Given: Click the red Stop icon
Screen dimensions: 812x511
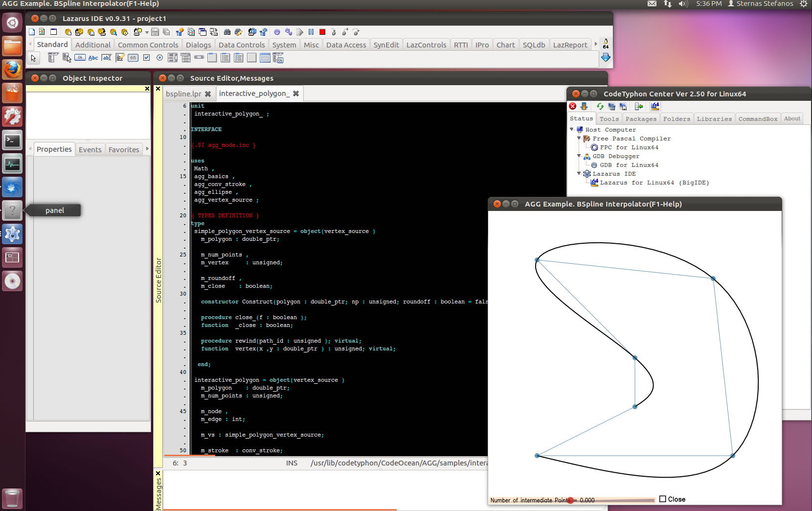Looking at the screenshot, I should (322, 32).
